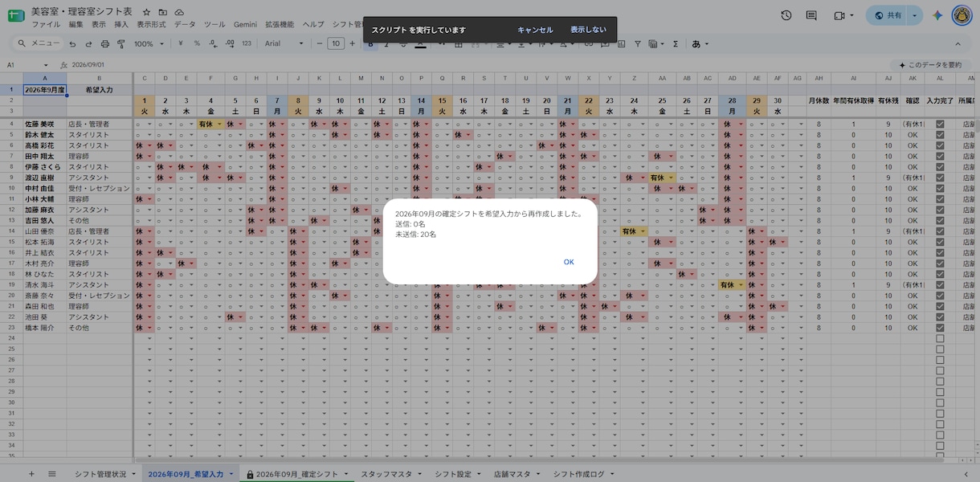Open version history clock icon
980x482 pixels.
786,15
